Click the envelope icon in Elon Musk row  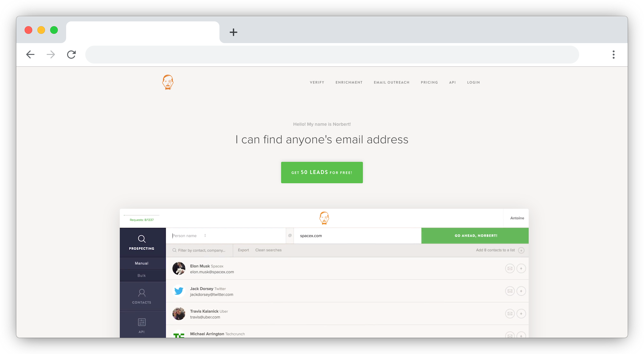point(510,268)
